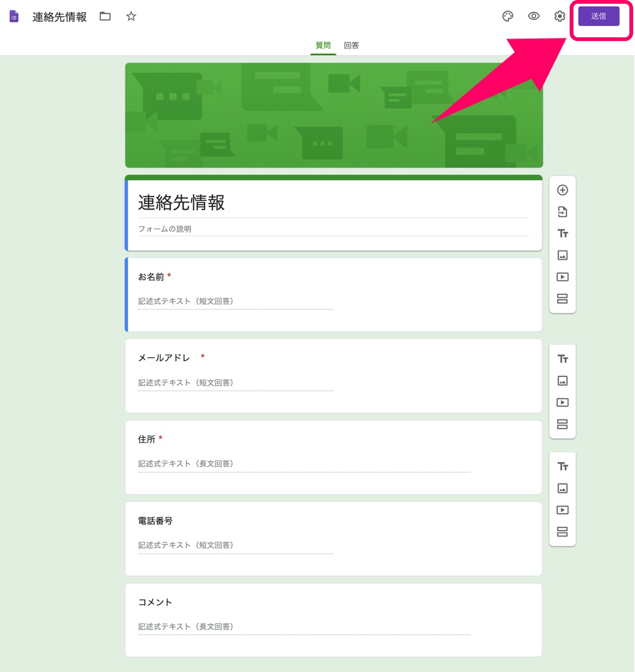The height and width of the screenshot is (672, 635).
Task: Star the 連絡先情報 form
Action: 131,16
